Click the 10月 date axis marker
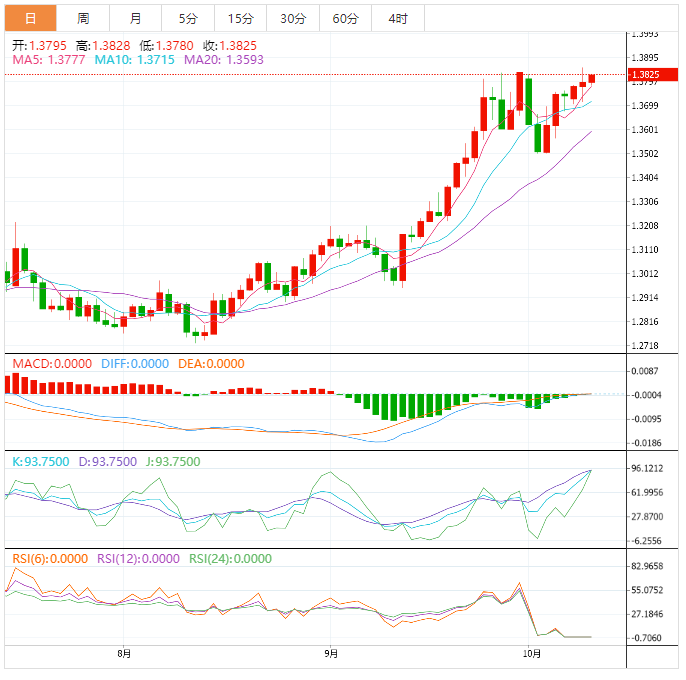Viewport: 686px width, 680px height. (x=532, y=654)
